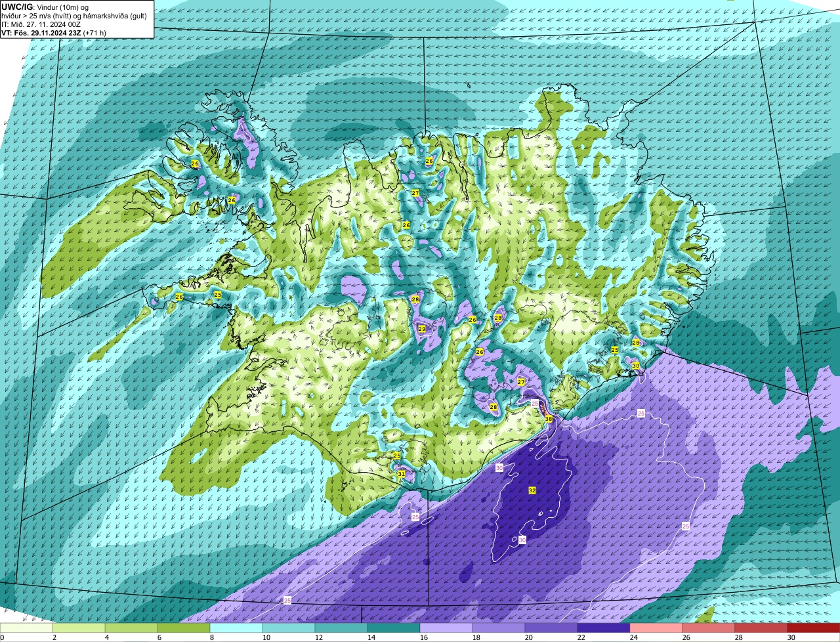Click the 4–6 m/s light green swatch
The width and height of the screenshot is (840, 642).
(x=131, y=628)
